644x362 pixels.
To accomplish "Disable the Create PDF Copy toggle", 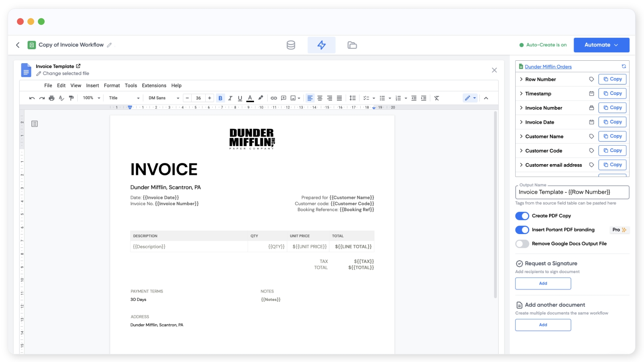I will pyautogui.click(x=522, y=216).
